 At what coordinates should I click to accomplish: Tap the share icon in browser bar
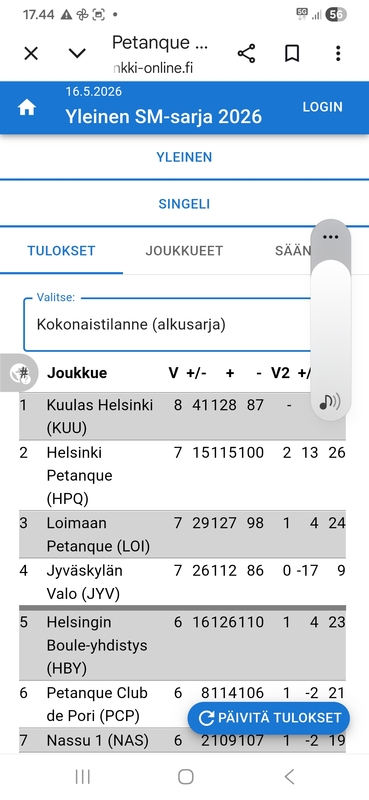point(246,53)
